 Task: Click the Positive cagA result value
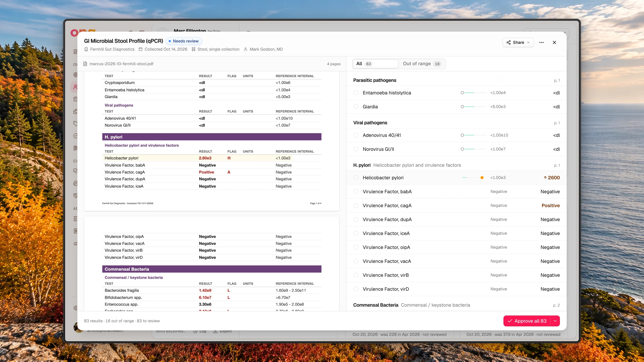pos(551,205)
